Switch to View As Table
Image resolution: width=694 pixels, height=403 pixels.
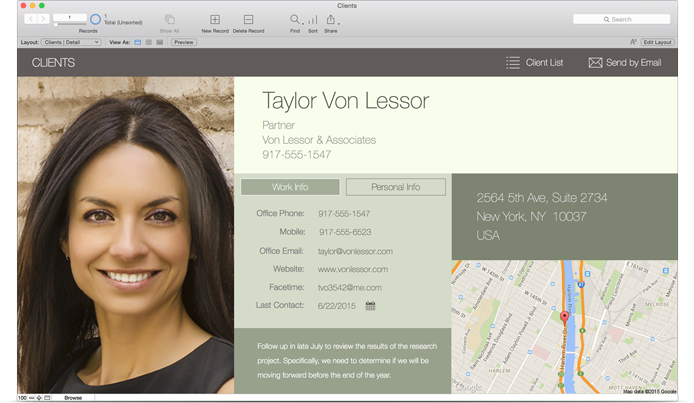coord(160,42)
